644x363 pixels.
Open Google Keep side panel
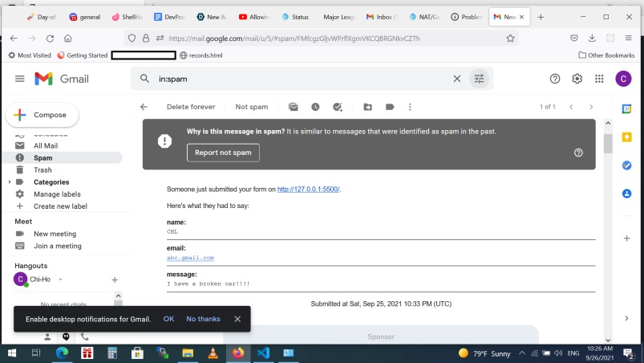tap(626, 137)
